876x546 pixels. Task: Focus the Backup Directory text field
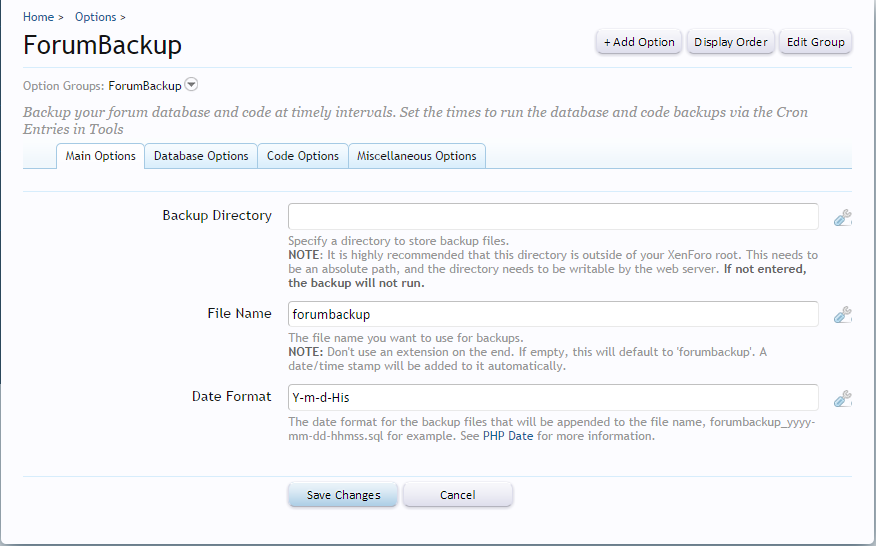click(x=553, y=216)
